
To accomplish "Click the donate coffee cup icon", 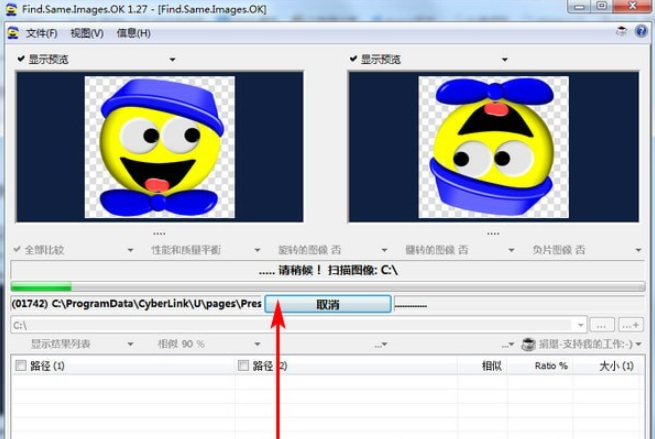I will (x=528, y=344).
